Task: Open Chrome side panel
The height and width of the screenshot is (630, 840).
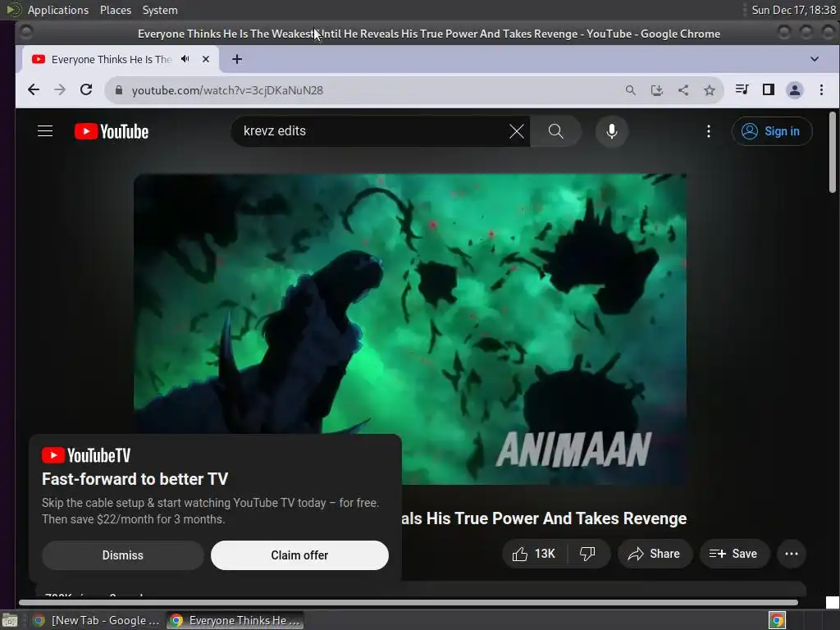Action: click(768, 89)
